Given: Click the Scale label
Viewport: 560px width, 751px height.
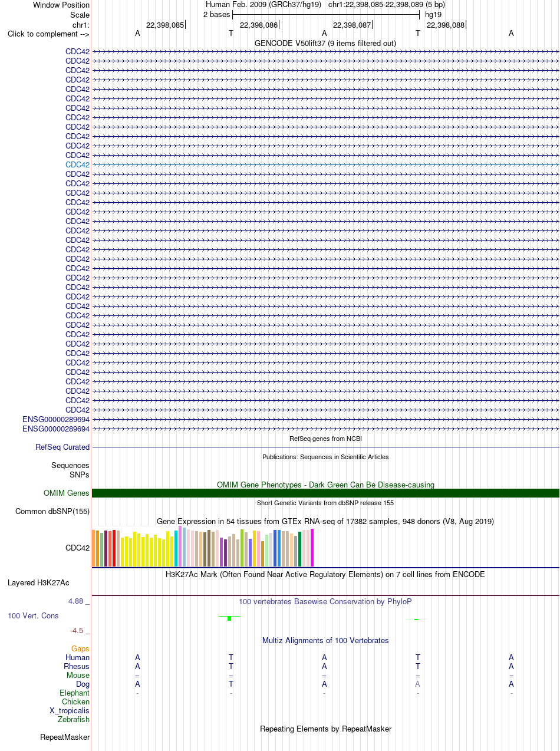Looking at the screenshot, I should (x=80, y=15).
